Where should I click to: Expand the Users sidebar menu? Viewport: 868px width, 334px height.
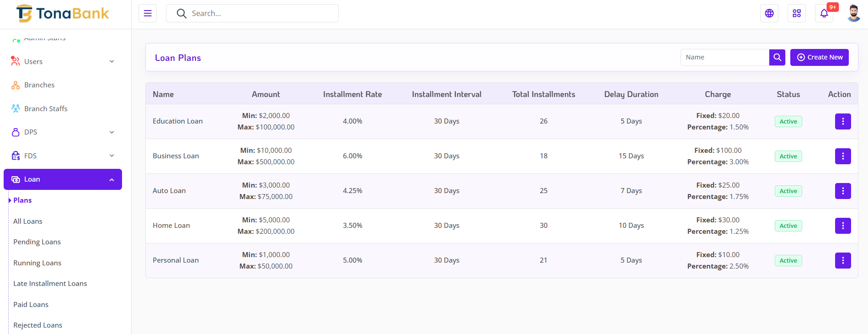tap(63, 61)
